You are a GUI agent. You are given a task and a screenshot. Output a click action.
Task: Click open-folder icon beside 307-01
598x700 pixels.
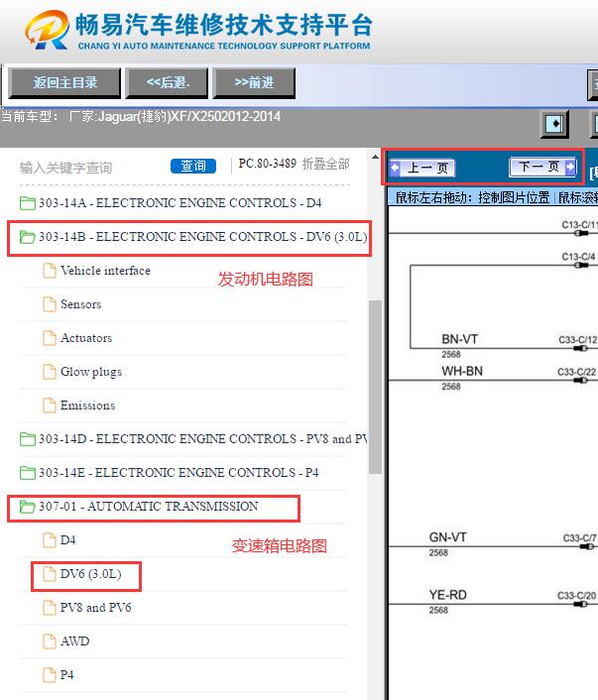click(x=27, y=507)
